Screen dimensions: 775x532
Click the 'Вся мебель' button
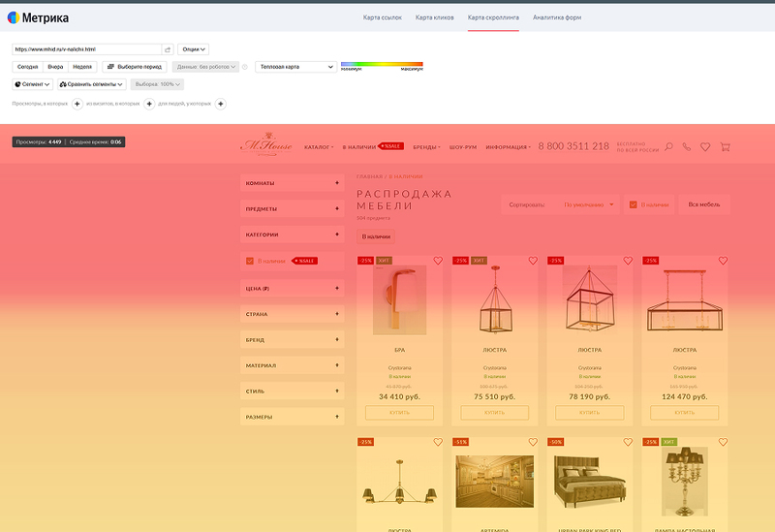click(x=703, y=204)
